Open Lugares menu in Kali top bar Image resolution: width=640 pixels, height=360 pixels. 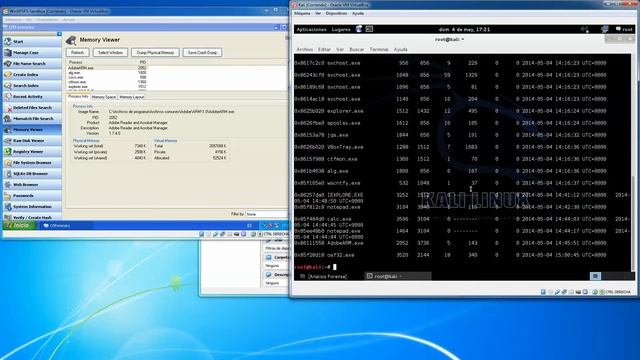point(341,29)
